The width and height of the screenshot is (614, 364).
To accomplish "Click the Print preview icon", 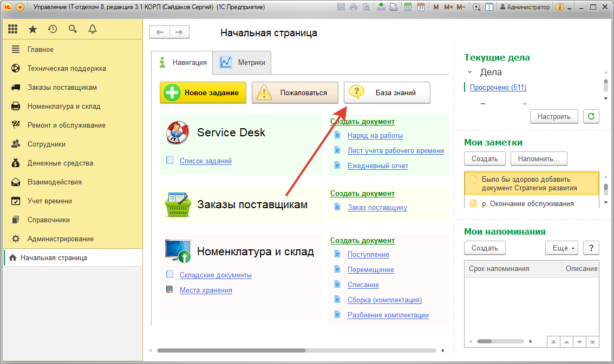I will [366, 7].
